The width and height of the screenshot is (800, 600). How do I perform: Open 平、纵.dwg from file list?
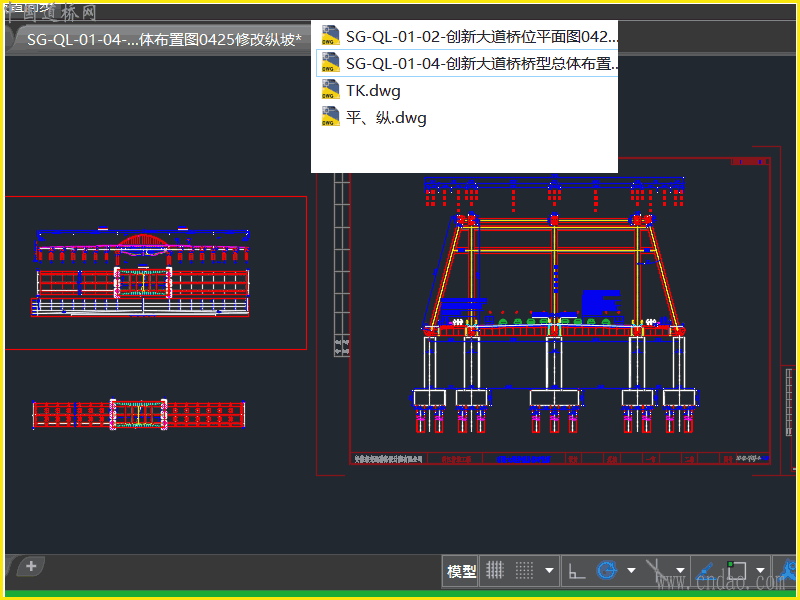click(x=386, y=117)
